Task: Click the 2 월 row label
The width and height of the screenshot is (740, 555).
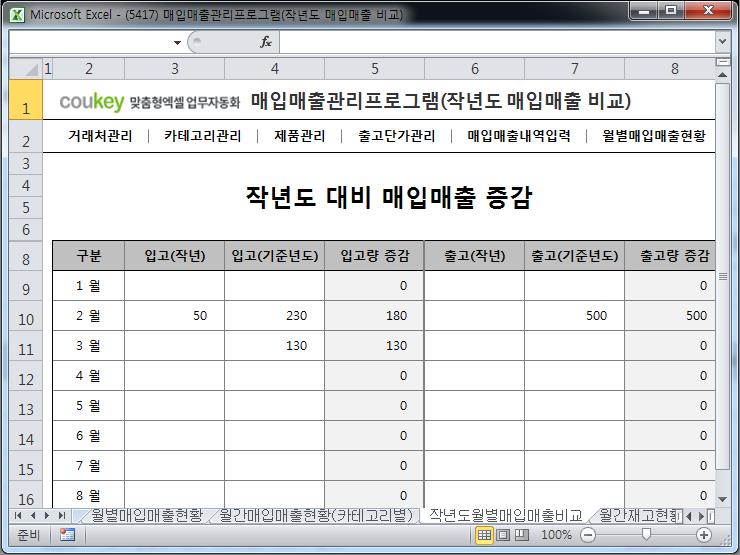Action: tap(89, 316)
